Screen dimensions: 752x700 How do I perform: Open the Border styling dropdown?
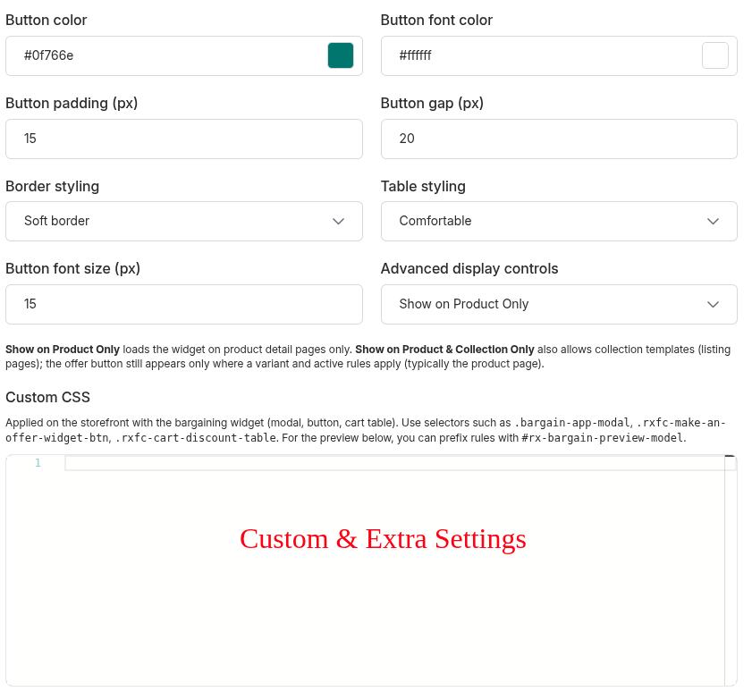pos(184,221)
